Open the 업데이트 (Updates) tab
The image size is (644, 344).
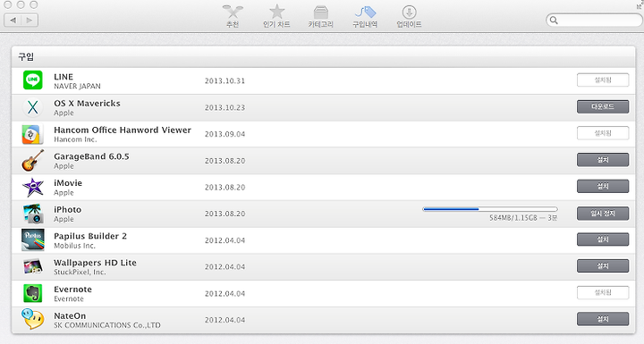[x=409, y=16]
